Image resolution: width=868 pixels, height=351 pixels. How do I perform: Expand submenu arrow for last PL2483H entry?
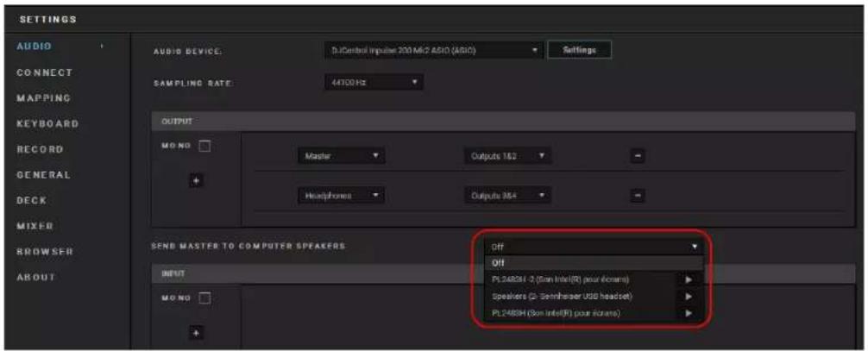pyautogui.click(x=689, y=313)
